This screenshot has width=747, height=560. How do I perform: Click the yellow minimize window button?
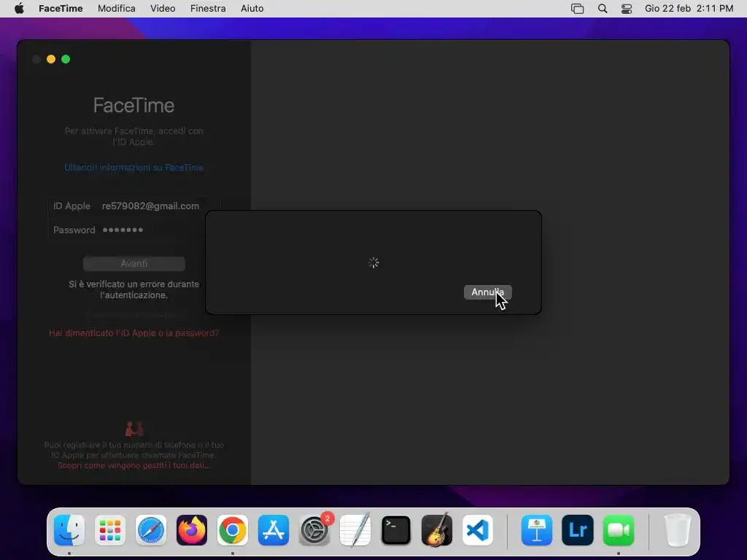click(51, 59)
